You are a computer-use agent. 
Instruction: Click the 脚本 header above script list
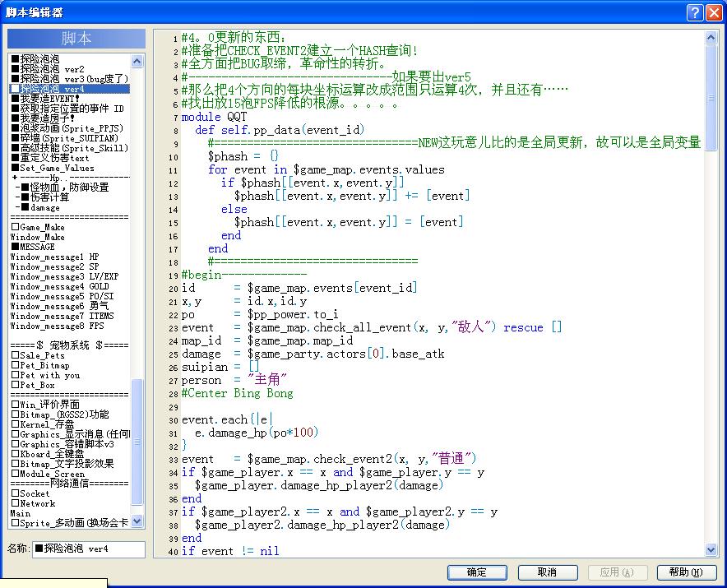(x=76, y=39)
